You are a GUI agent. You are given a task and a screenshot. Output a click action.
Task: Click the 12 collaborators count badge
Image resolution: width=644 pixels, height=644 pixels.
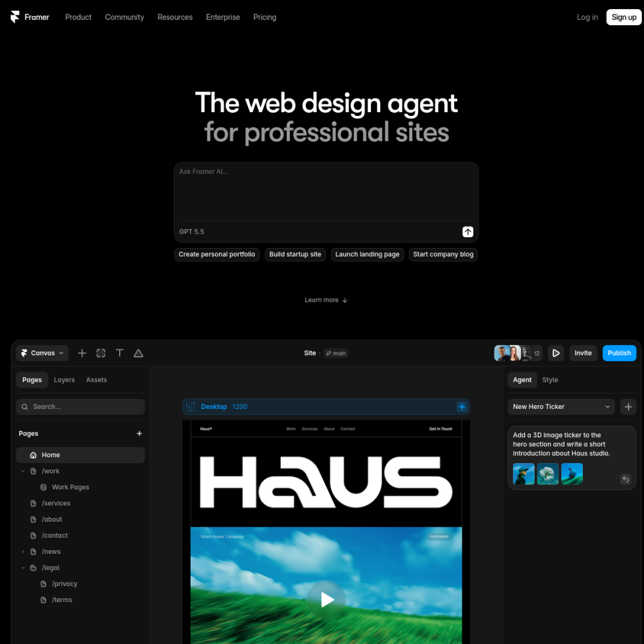536,353
